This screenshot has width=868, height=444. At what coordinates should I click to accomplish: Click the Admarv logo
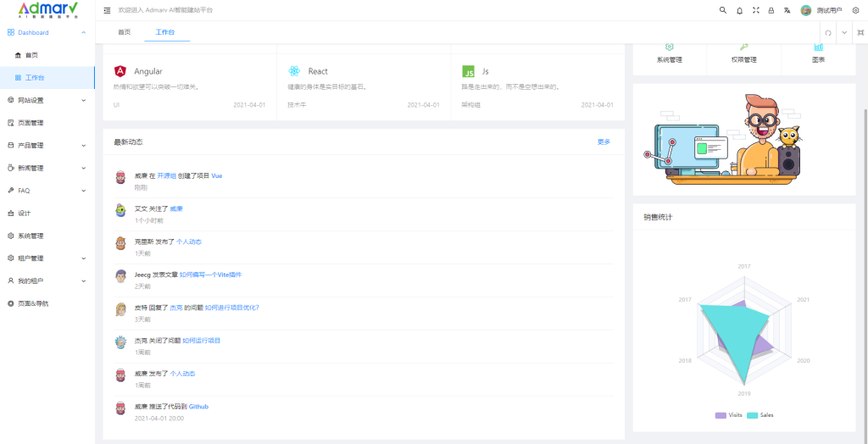click(x=47, y=9)
